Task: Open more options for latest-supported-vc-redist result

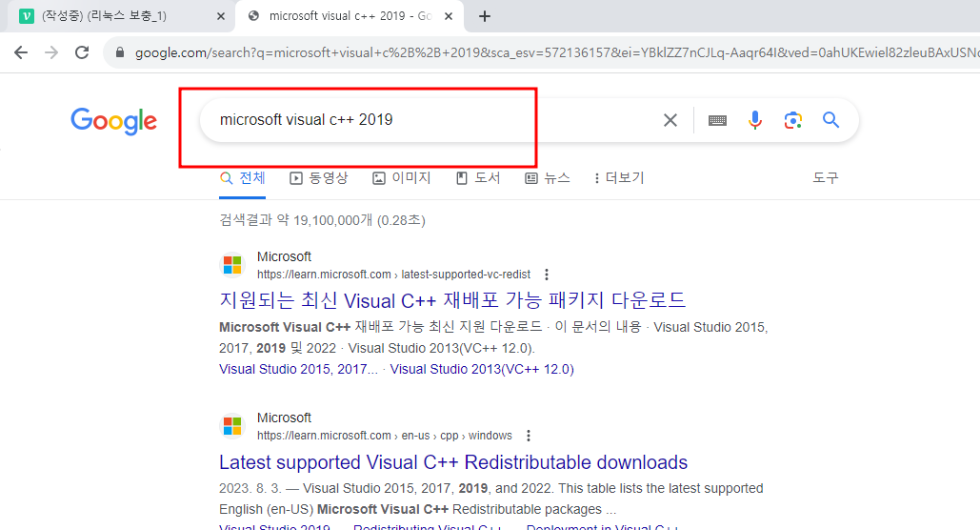Action: (x=547, y=275)
